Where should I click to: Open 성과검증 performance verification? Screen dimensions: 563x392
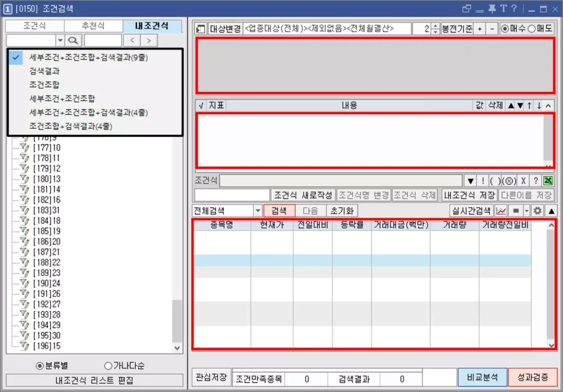click(533, 377)
